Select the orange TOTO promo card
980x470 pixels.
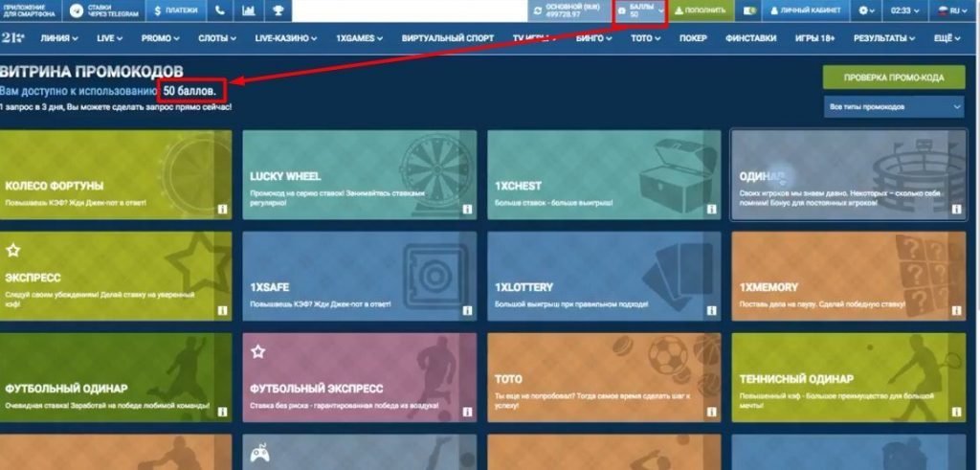pos(604,377)
